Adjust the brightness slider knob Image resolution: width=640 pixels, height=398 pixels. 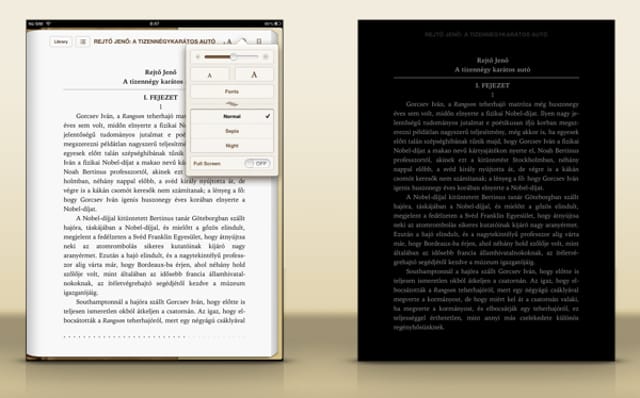[233, 57]
